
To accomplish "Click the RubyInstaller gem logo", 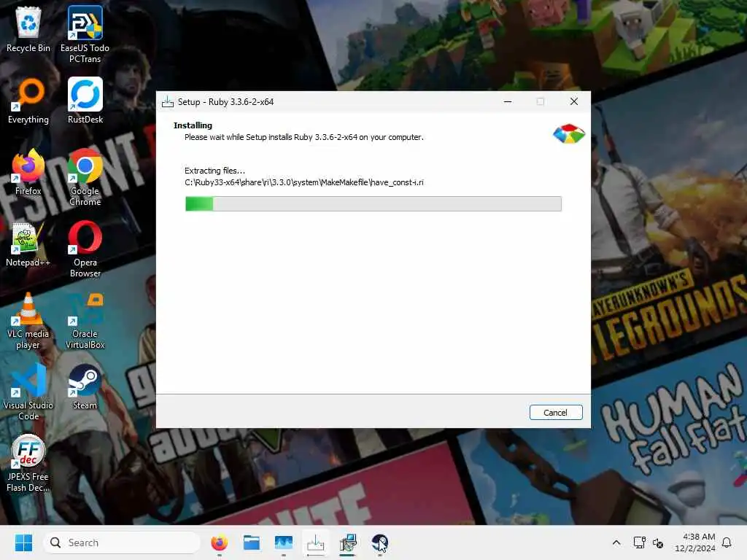I will coord(569,134).
